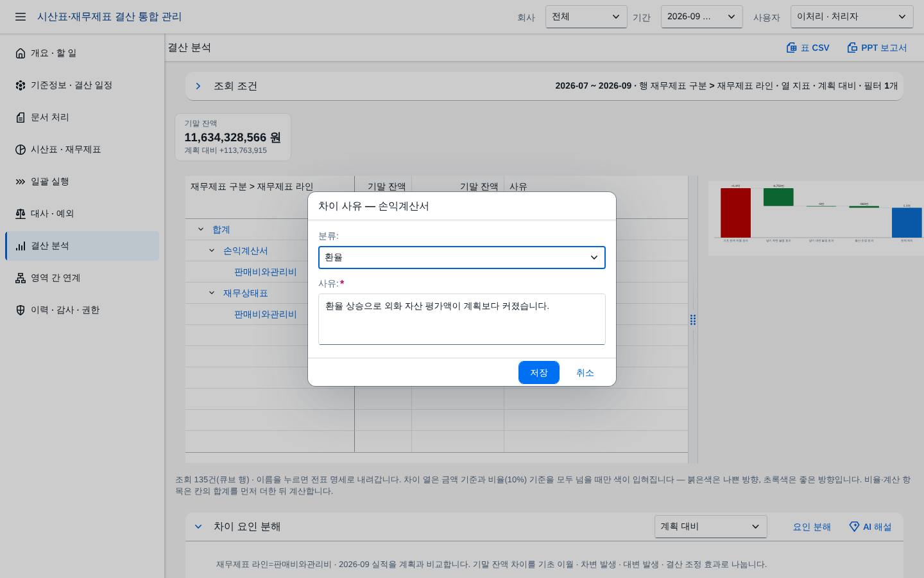
Task: Click the 이력 · 감사 · 권한 shield icon
Action: pyautogui.click(x=21, y=310)
